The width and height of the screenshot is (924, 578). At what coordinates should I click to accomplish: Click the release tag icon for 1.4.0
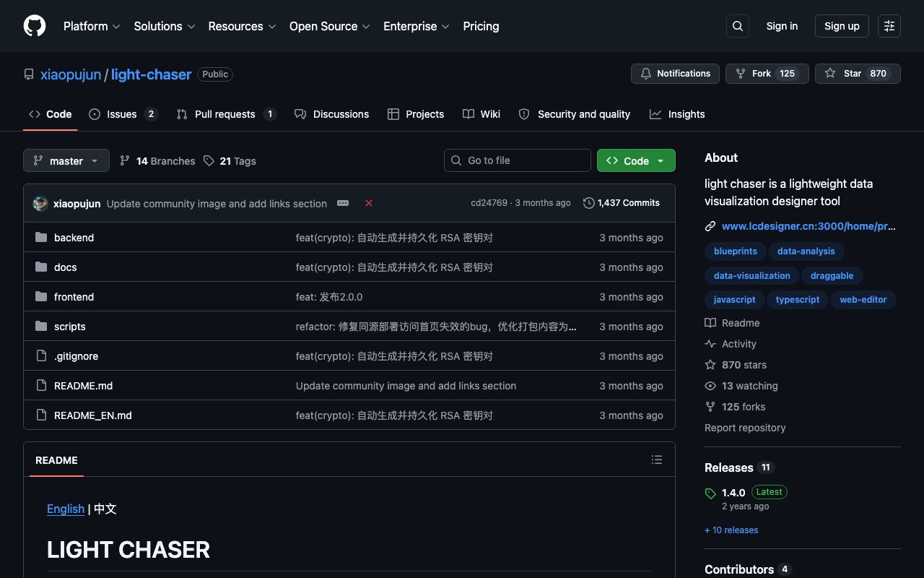pyautogui.click(x=710, y=494)
